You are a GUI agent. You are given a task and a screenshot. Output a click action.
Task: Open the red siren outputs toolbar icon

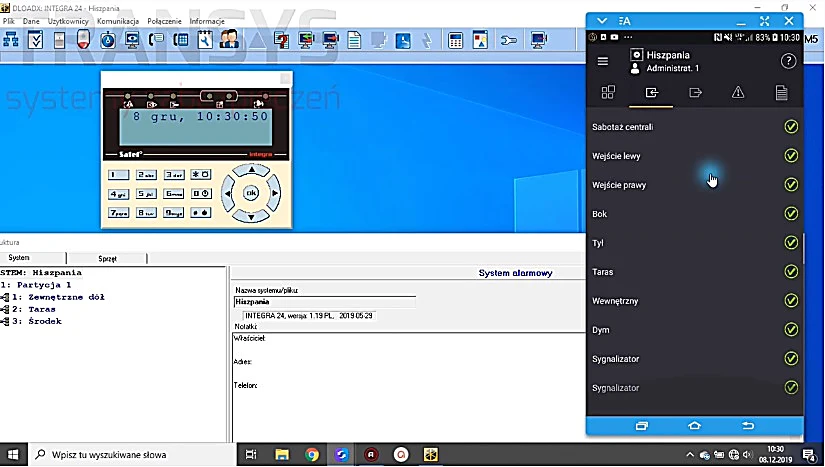[83, 40]
